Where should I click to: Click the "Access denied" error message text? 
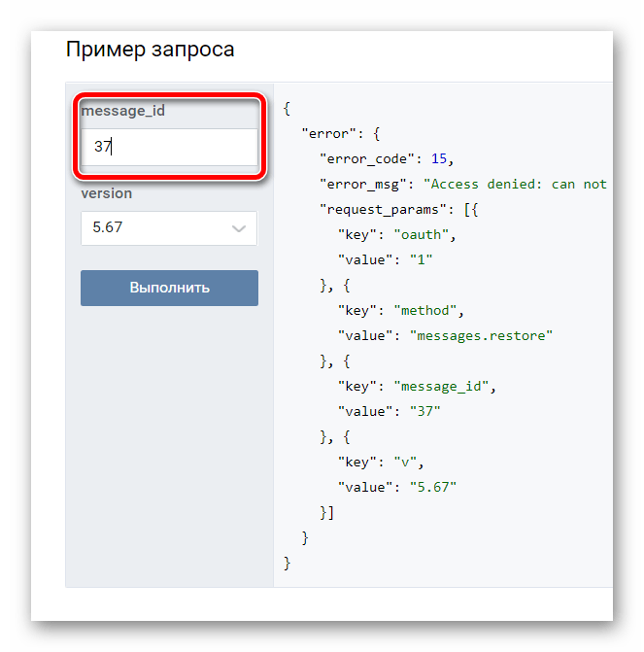click(x=515, y=184)
